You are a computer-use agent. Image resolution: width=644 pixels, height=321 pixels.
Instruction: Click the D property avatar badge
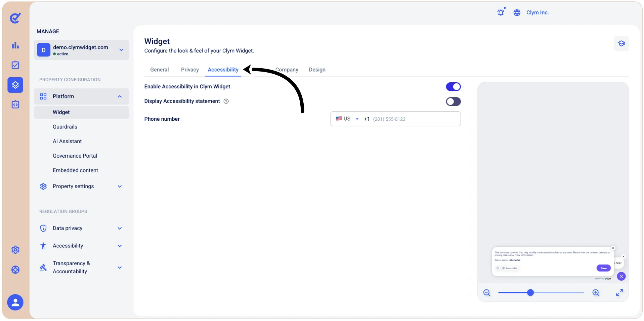click(44, 50)
